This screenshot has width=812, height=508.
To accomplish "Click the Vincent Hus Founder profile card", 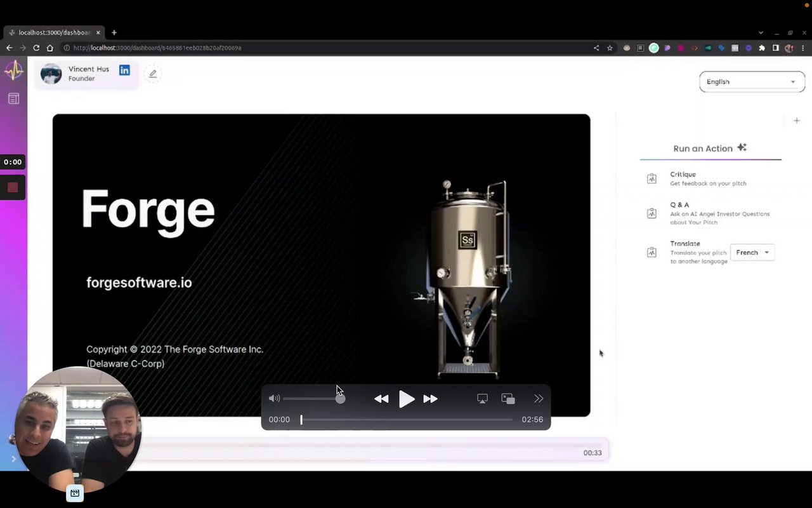I will [86, 74].
